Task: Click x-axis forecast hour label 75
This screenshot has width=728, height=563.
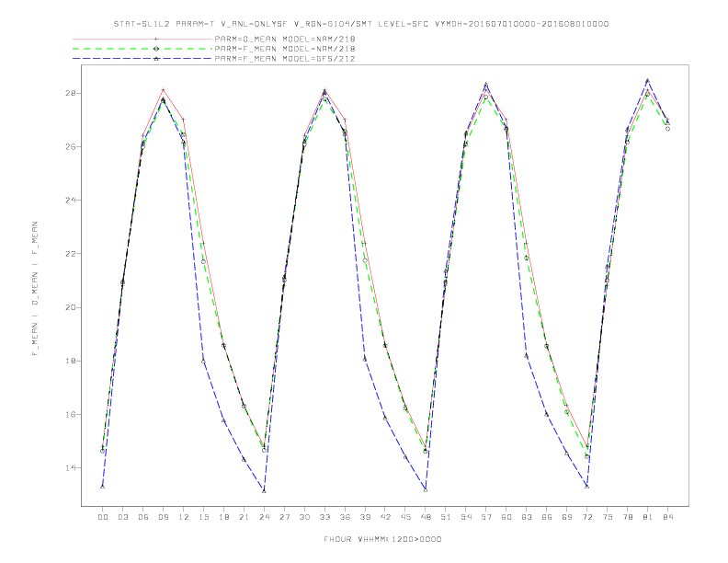Action: [608, 517]
